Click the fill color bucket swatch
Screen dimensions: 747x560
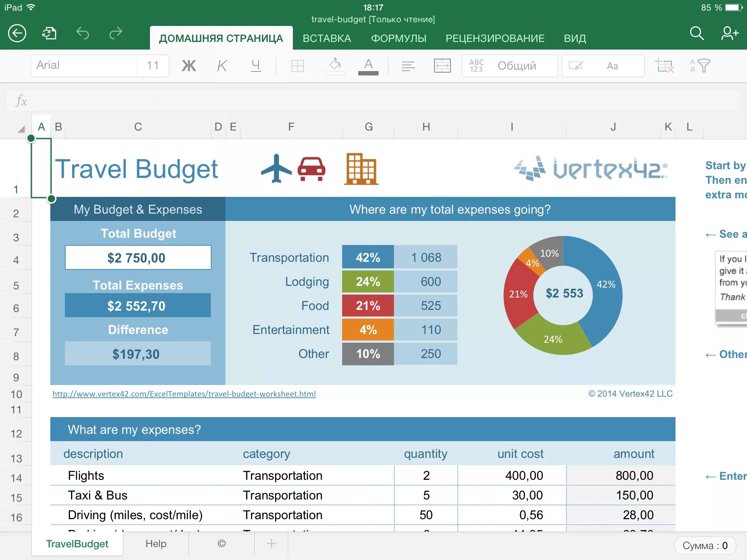tap(334, 66)
